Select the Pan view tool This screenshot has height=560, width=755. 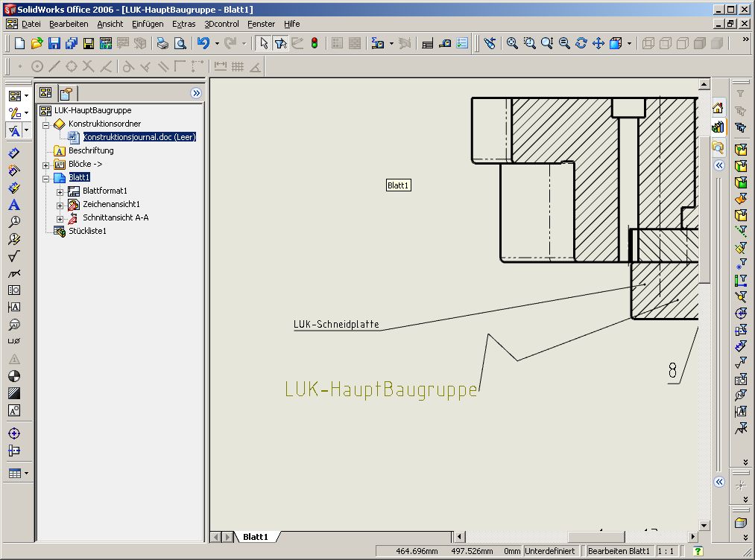598,44
